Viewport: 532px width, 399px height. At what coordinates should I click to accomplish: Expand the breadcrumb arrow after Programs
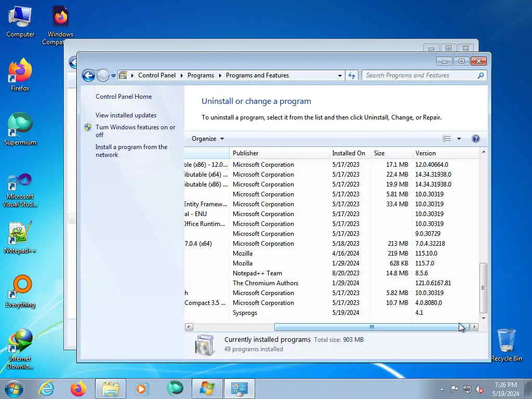click(x=220, y=75)
